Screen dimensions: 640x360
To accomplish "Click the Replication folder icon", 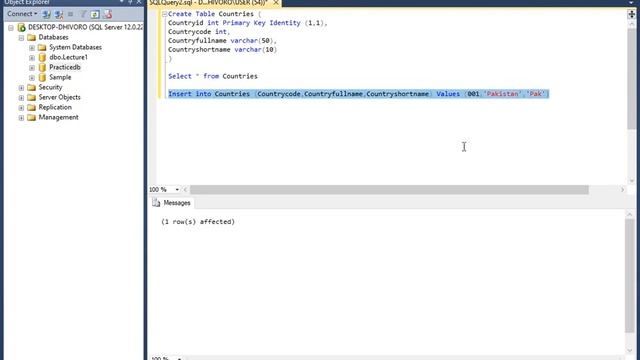I will [31, 107].
